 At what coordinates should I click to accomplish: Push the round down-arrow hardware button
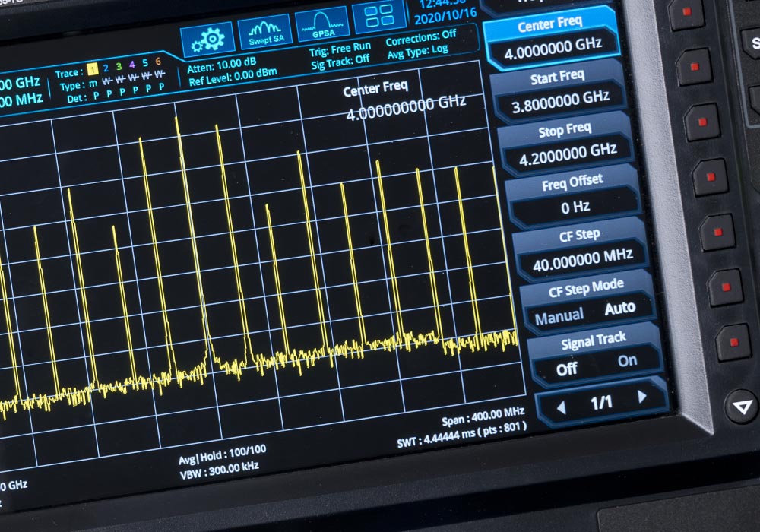[x=742, y=407]
